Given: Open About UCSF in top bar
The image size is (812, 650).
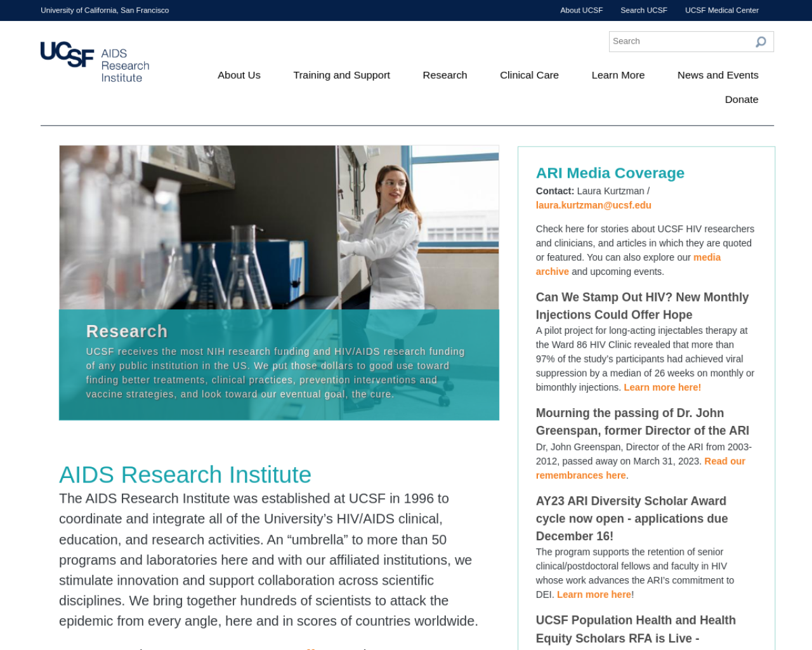Looking at the screenshot, I should (581, 10).
